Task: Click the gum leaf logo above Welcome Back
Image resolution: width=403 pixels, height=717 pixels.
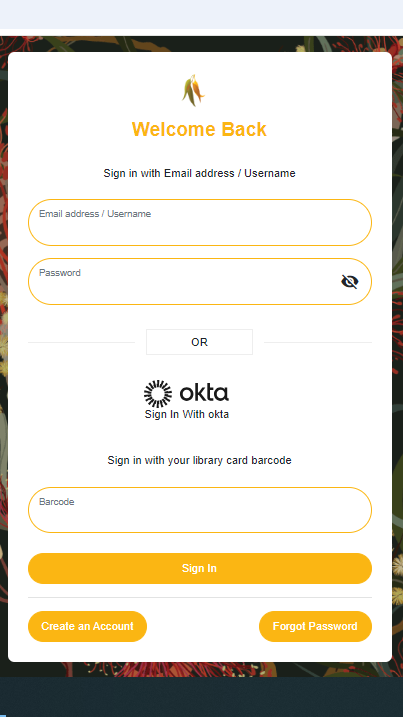Action: click(x=193, y=90)
